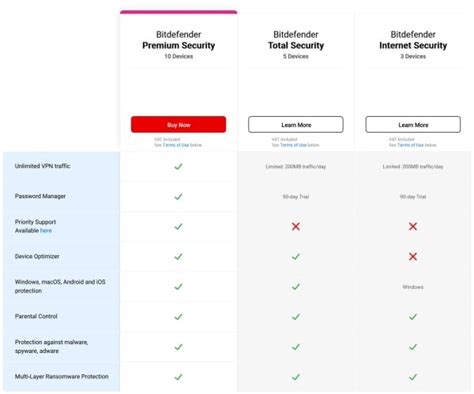This screenshot has height=394, width=474.
Task: Open Learn More for Total Security
Action: 296,124
